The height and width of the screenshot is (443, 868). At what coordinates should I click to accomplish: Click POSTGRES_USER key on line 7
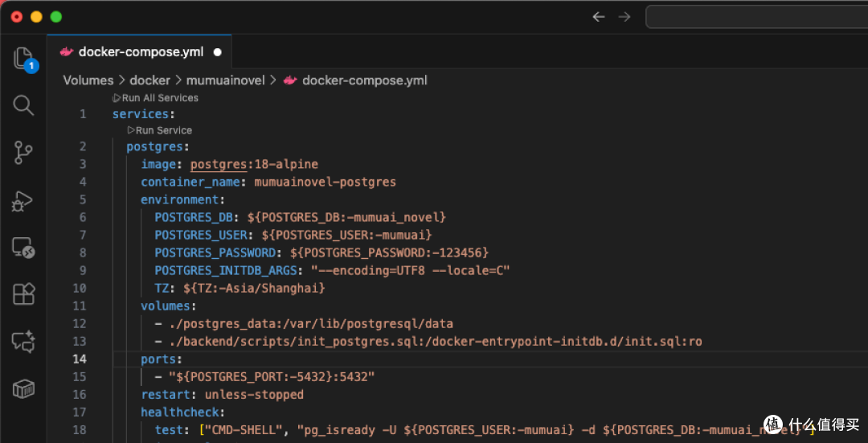[201, 235]
